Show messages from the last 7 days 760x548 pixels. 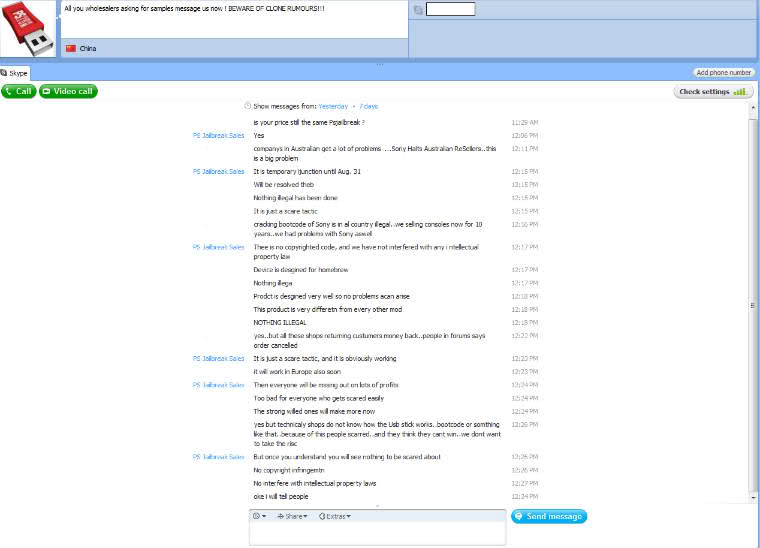tap(369, 106)
